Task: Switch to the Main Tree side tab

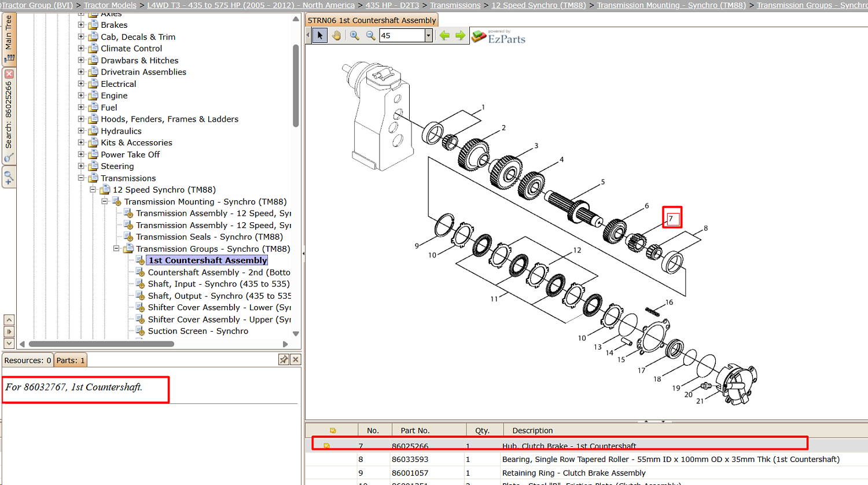Action: [x=9, y=38]
